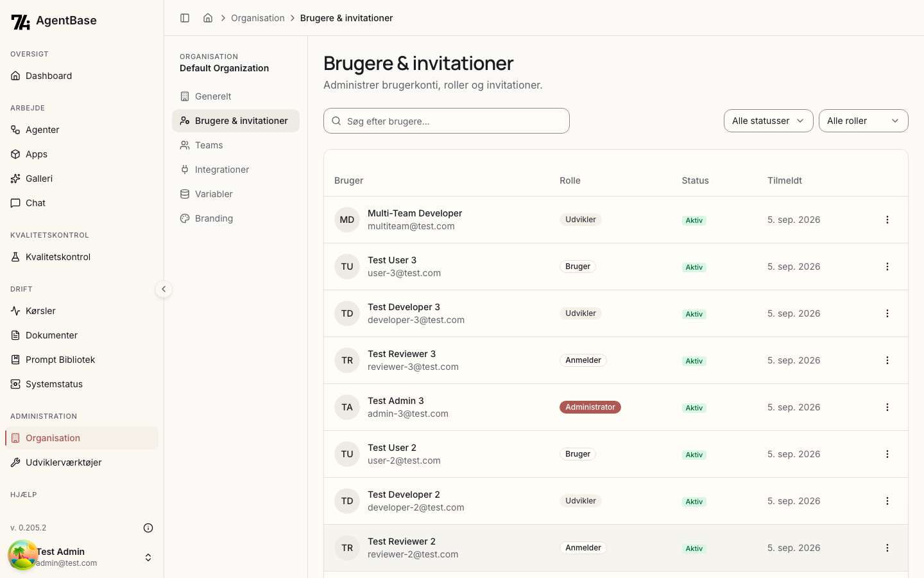Click the Integrationer plug icon
The height and width of the screenshot is (578, 924).
[185, 170]
